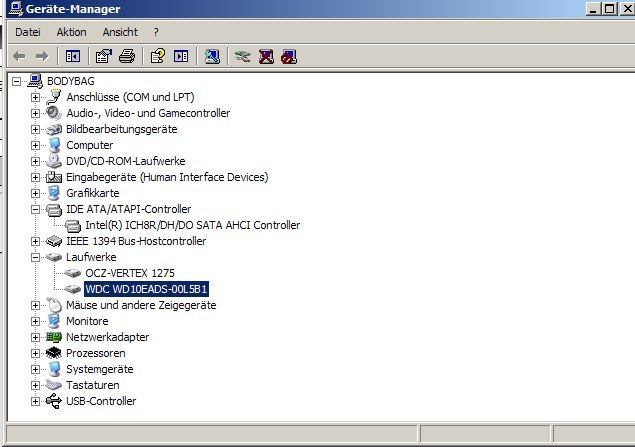Click the Prozessoren chip icon
Image resolution: width=635 pixels, height=447 pixels.
(53, 353)
